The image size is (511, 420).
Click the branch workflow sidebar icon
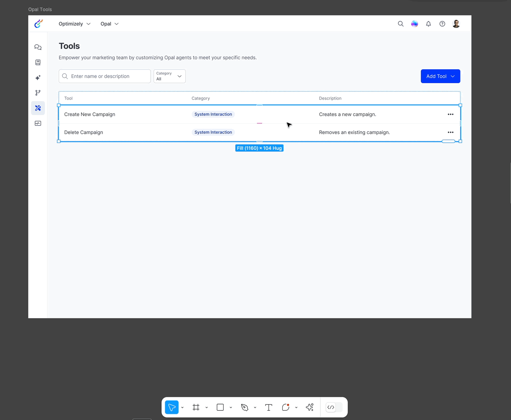[38, 93]
